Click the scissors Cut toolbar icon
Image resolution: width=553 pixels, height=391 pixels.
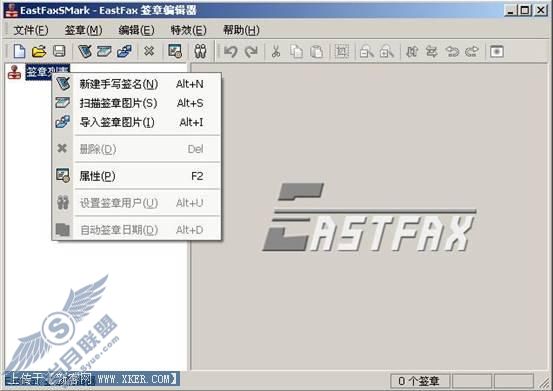coord(276,52)
